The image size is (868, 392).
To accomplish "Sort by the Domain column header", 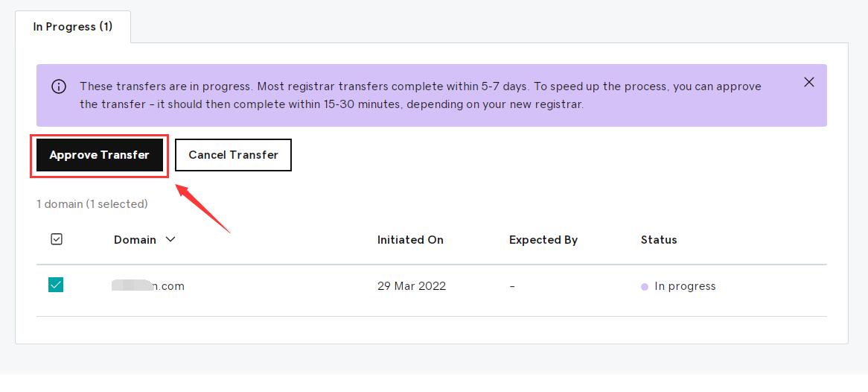I will 135,239.
